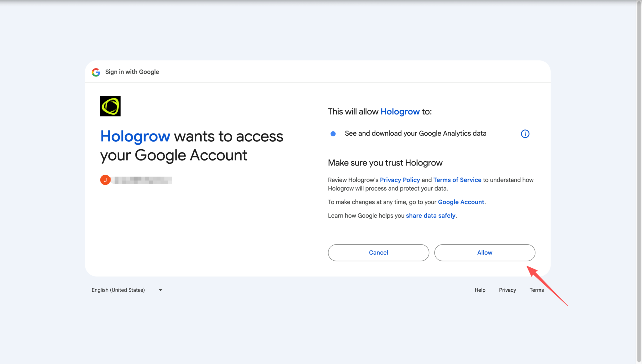
Task: Click Hologrow link in heading title
Action: coord(135,136)
